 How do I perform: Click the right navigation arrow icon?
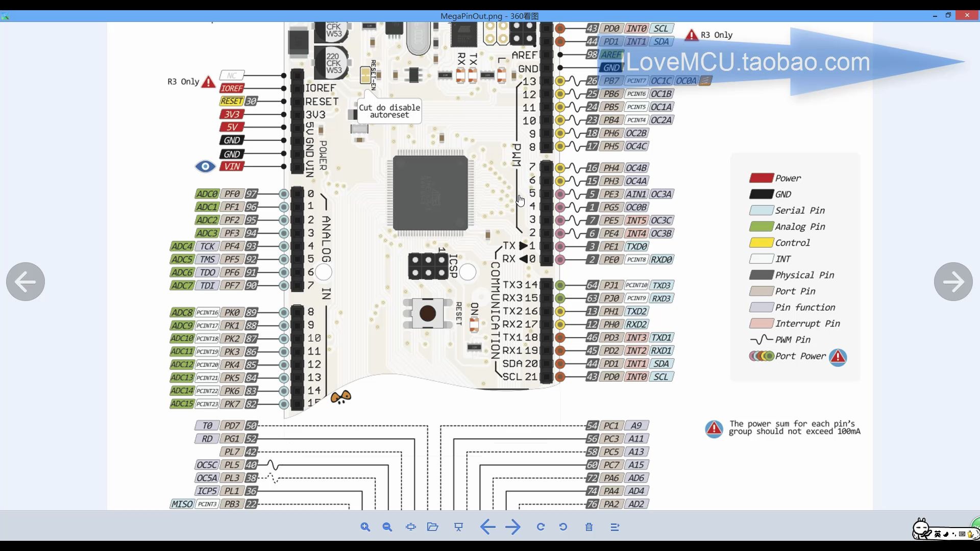click(954, 282)
